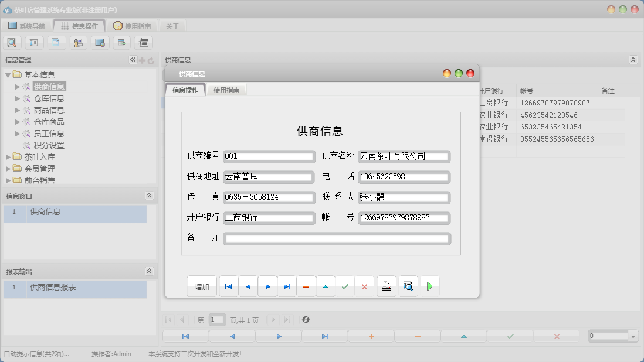
Task: Click the next record arrow in the dialog
Action: click(267, 286)
